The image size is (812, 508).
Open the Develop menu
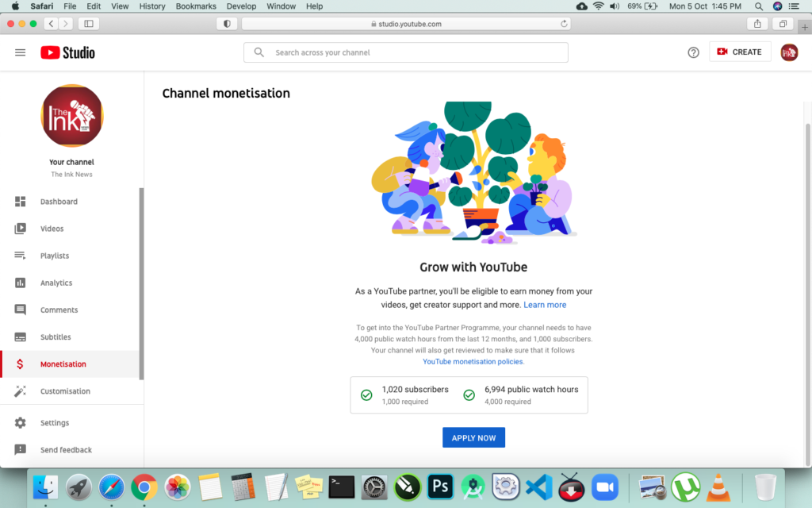point(241,6)
